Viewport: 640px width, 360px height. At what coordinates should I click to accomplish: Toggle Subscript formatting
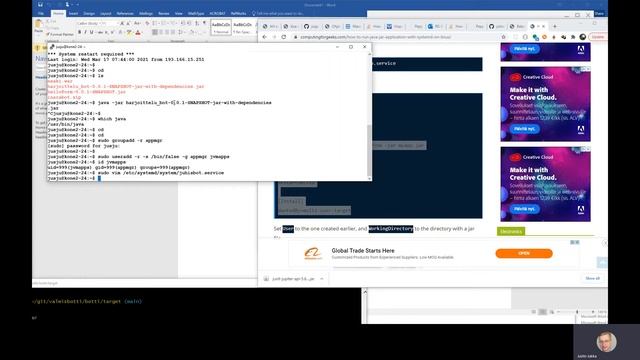[106, 32]
